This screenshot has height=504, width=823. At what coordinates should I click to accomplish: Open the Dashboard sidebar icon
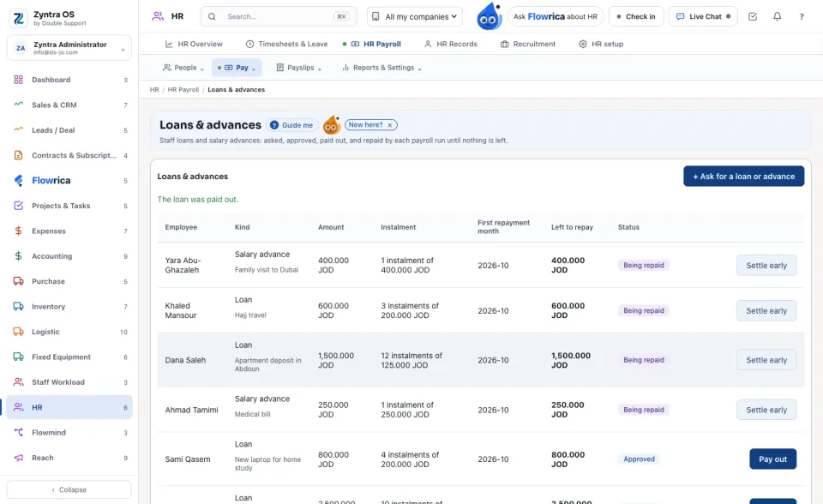pyautogui.click(x=18, y=80)
